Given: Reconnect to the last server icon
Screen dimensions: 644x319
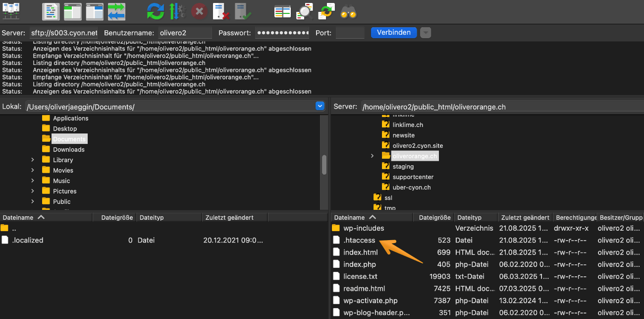Looking at the screenshot, I should 243,11.
